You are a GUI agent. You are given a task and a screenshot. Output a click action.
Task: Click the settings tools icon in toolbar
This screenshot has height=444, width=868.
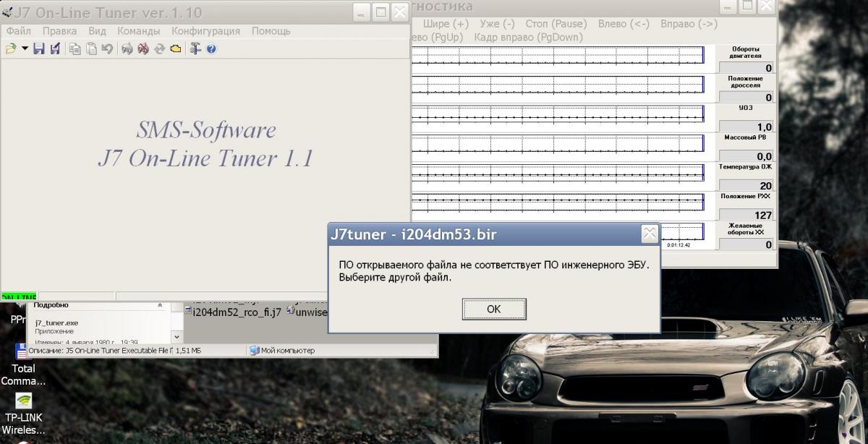[x=195, y=48]
